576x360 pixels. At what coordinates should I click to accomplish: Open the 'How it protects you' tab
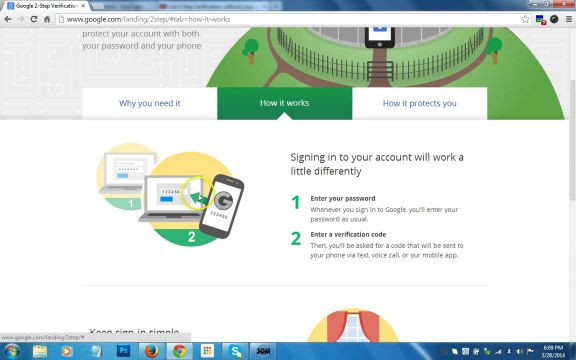(420, 103)
